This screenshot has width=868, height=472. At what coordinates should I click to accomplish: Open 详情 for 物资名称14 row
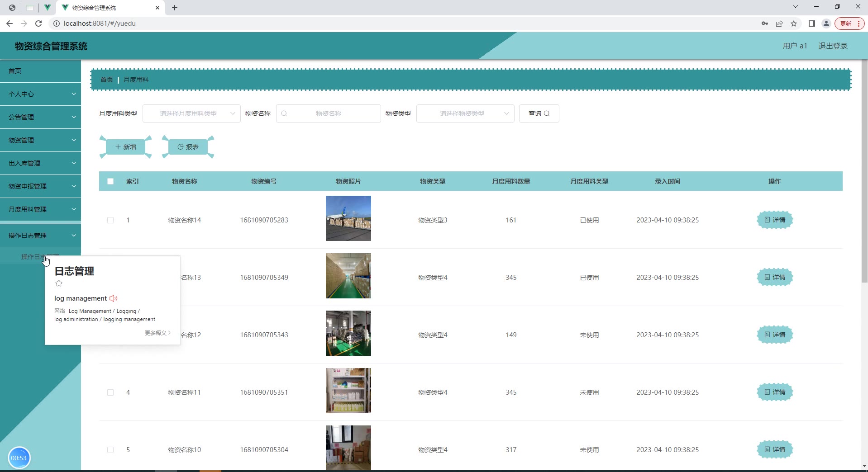pos(775,220)
